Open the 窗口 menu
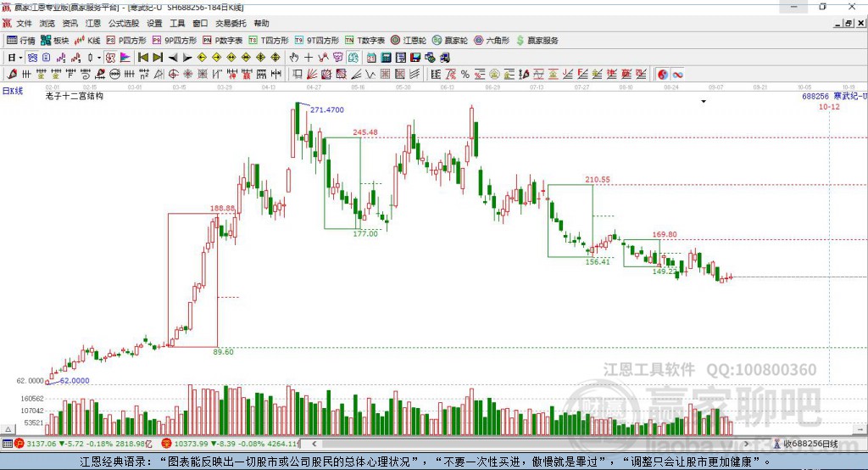The image size is (868, 470). [200, 23]
